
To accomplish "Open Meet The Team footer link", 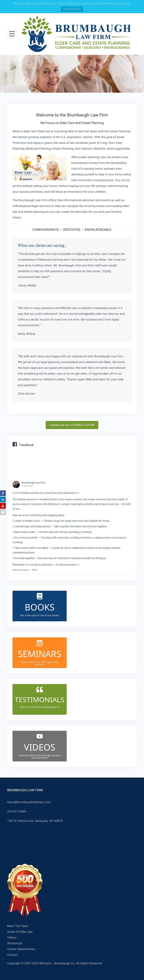I will [x=18, y=926].
